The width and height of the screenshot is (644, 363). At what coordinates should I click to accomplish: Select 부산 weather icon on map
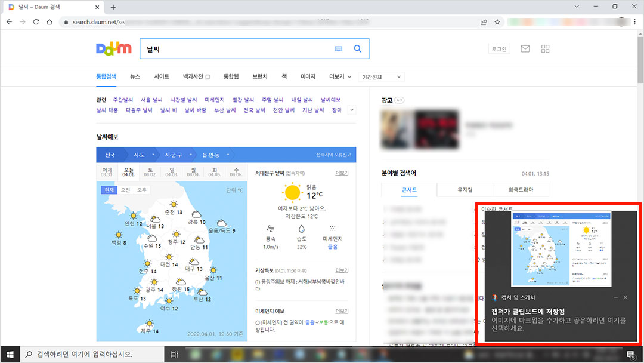tap(202, 292)
